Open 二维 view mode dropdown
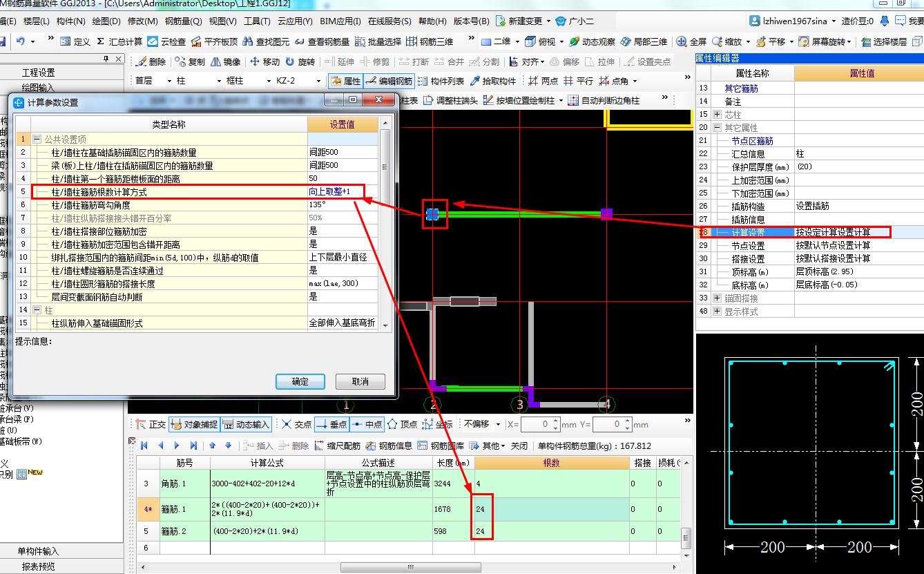This screenshot has width=924, height=574. (517, 41)
